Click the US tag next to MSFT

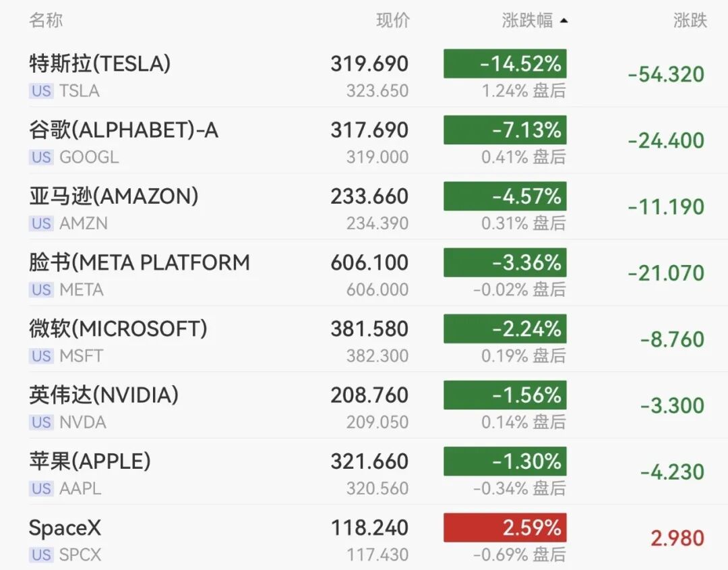(x=41, y=356)
